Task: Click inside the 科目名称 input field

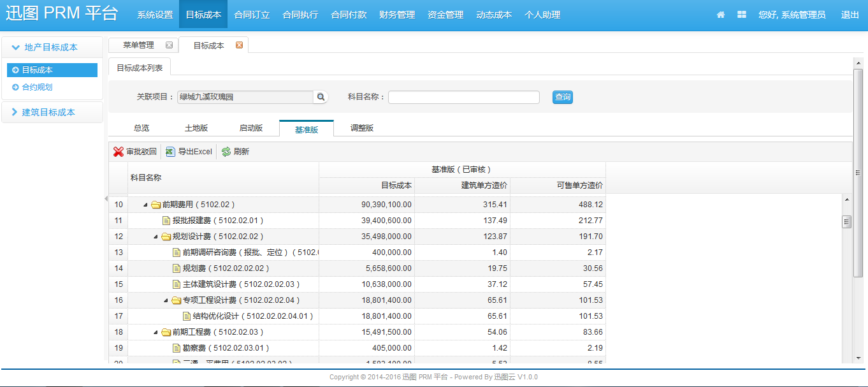Action: tap(464, 97)
